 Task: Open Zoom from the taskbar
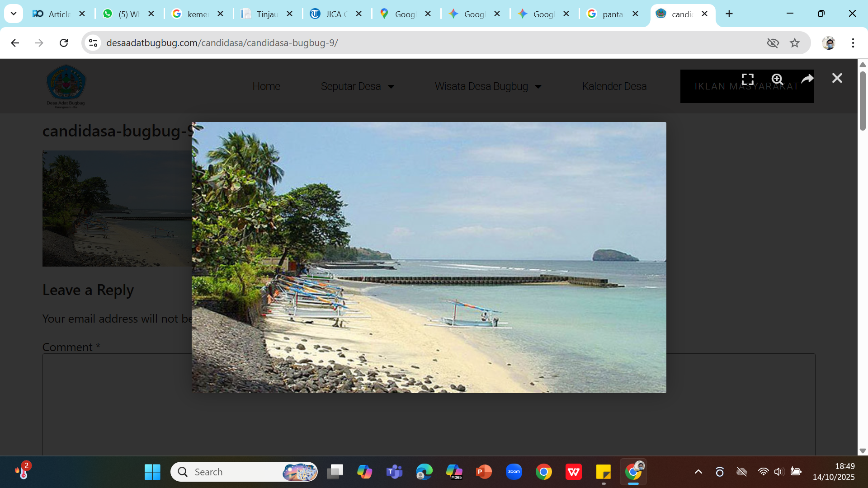pos(514,472)
